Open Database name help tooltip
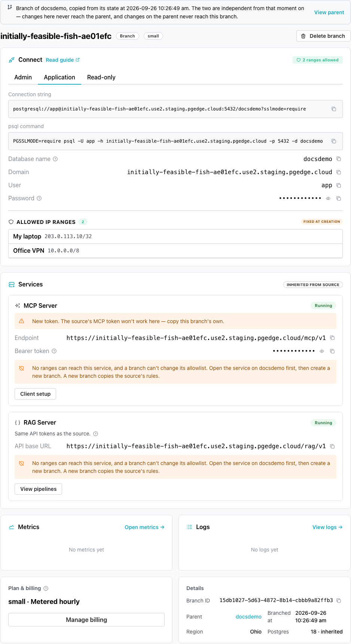 pos(55,159)
